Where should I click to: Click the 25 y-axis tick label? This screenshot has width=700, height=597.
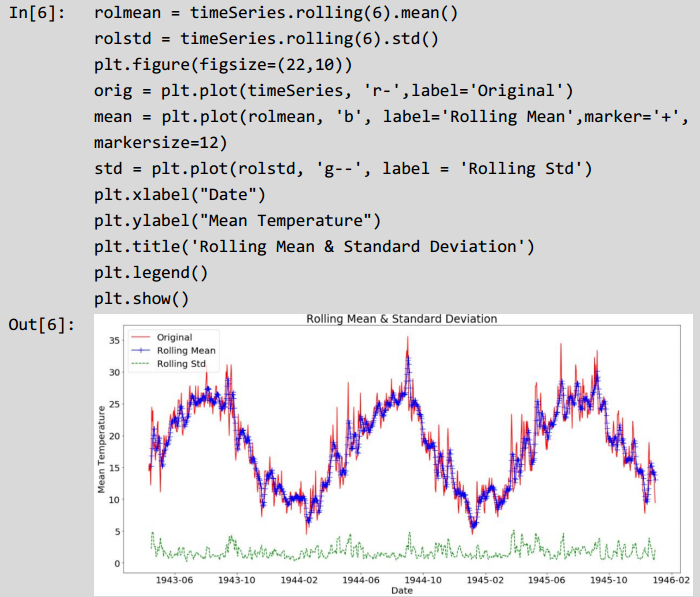point(114,404)
